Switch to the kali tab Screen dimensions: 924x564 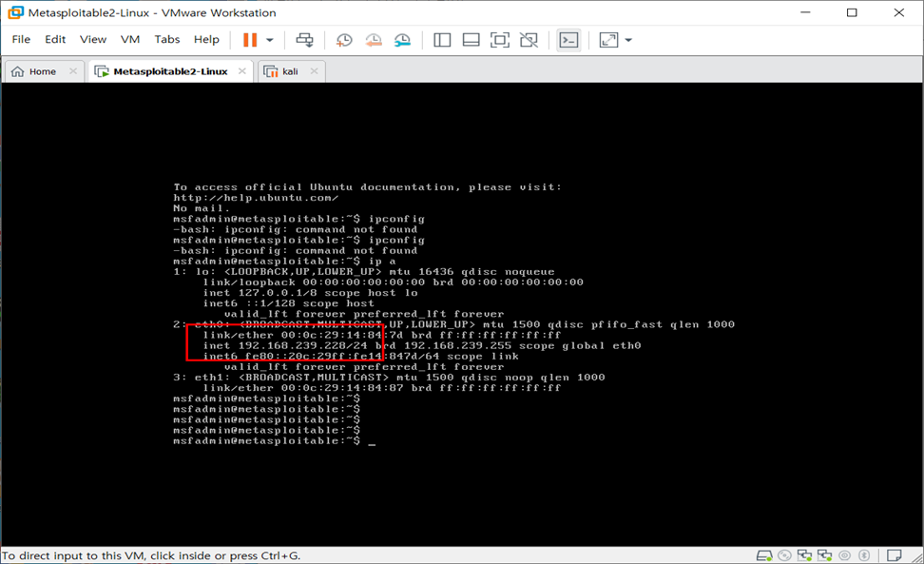coord(290,71)
